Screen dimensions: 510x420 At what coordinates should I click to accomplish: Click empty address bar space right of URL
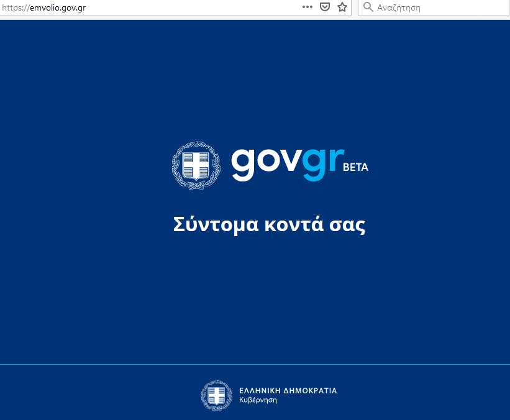(x=186, y=7)
